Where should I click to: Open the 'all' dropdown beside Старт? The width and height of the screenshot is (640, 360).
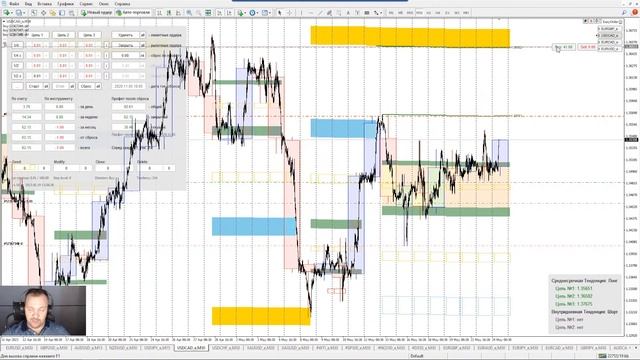(x=46, y=86)
